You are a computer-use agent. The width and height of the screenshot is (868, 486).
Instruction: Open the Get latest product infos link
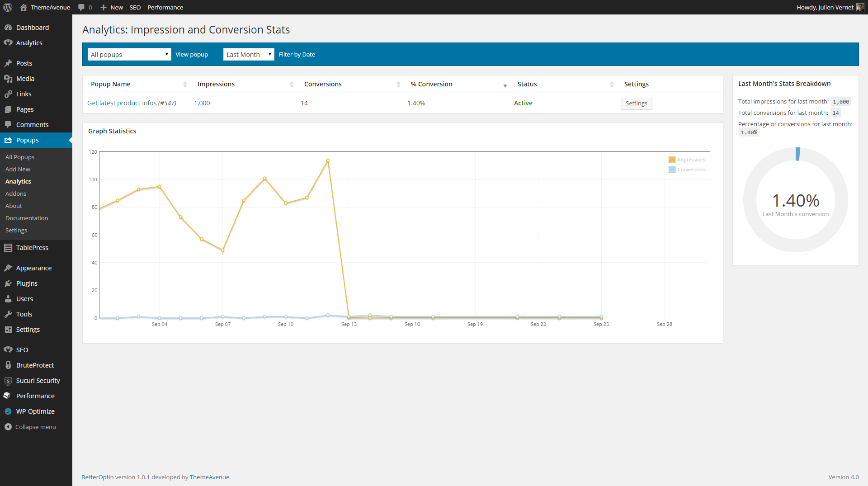[122, 103]
